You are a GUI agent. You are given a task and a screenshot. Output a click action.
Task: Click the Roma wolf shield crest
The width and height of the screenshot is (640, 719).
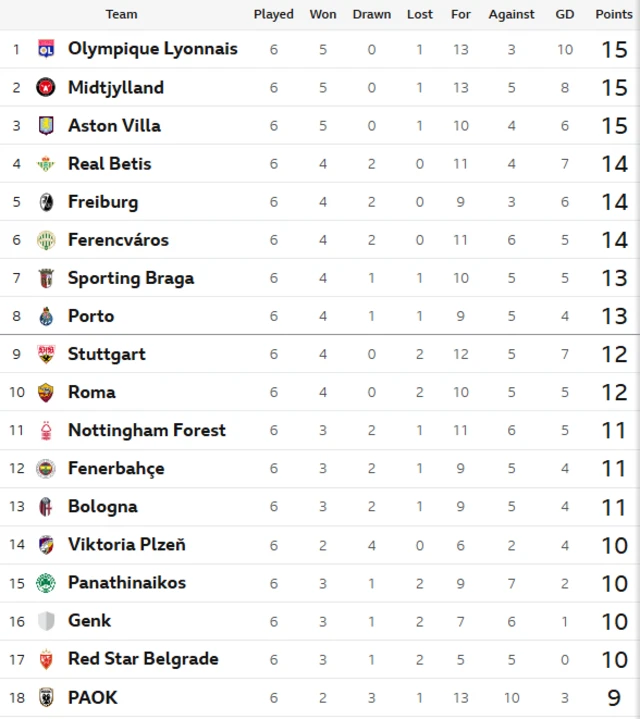46,392
